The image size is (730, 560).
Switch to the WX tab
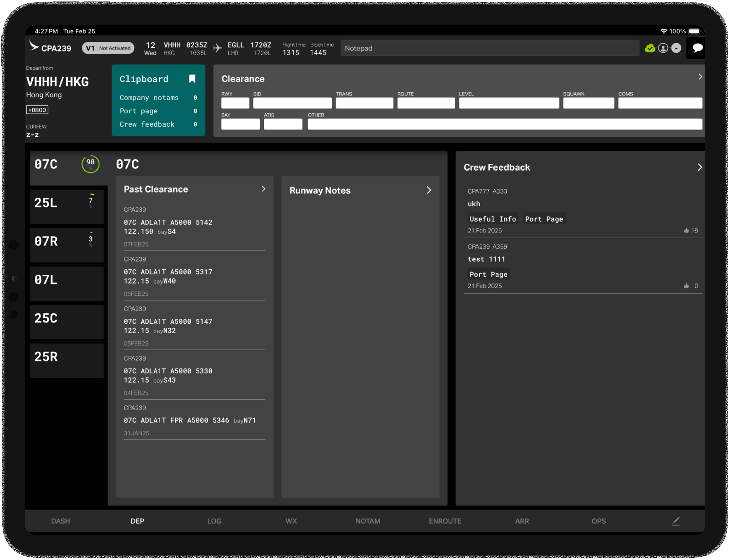pyautogui.click(x=291, y=521)
